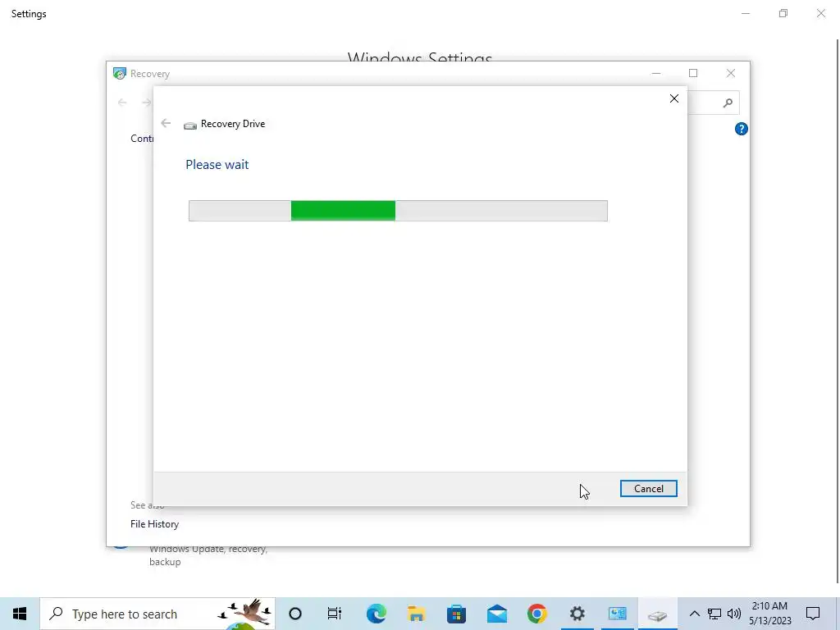Click the Settings window vertical scrollbar
Screen dimensions: 840x630
(838, 311)
